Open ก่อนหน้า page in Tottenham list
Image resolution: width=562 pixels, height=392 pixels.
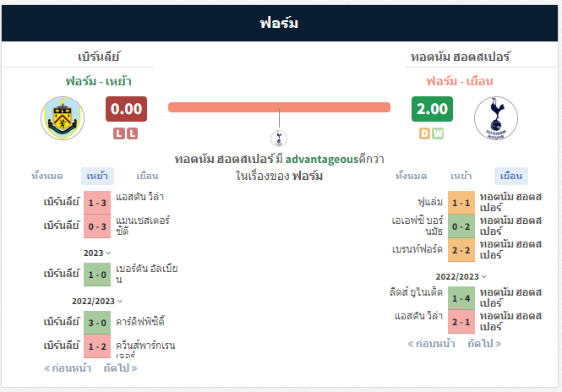click(431, 344)
